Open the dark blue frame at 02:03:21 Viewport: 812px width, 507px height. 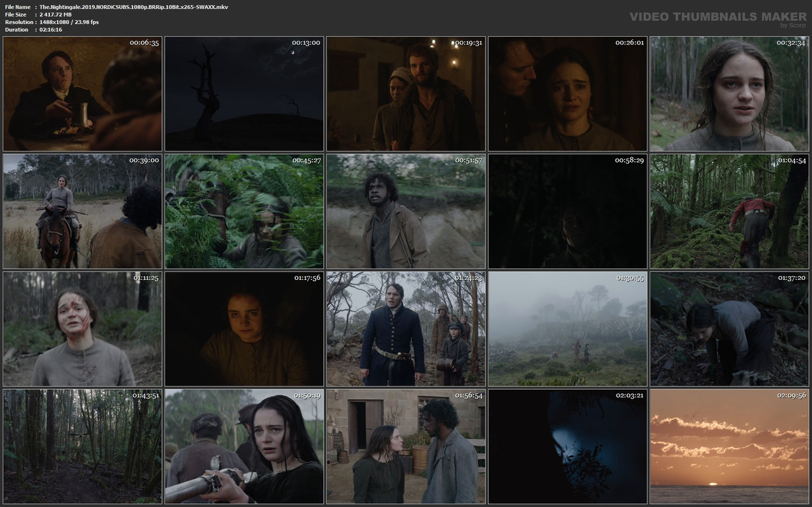[x=568, y=447]
